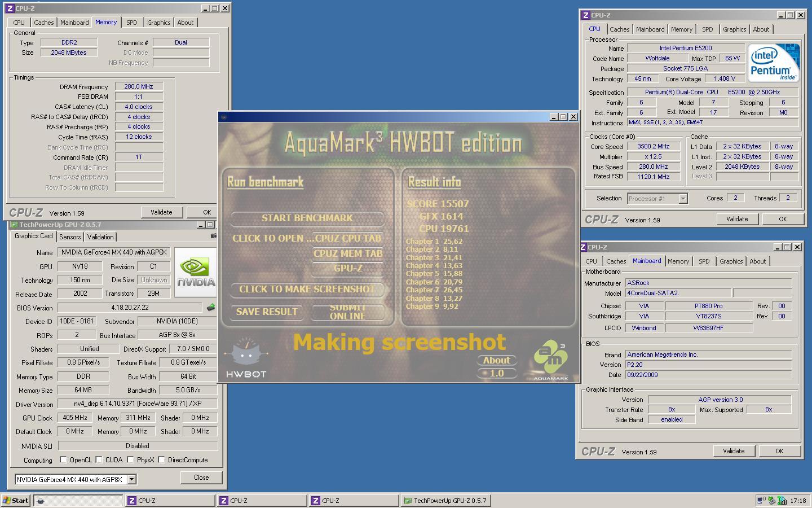The image size is (812, 508).
Task: Open the Mainboard tab in the CPU-Z CPU window
Action: 650,29
